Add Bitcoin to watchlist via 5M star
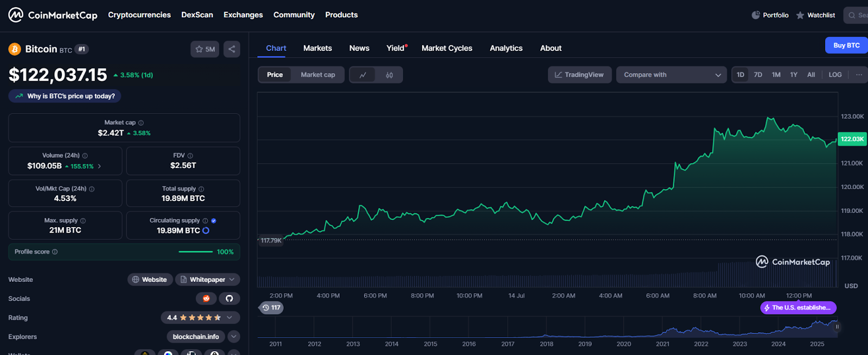The image size is (868, 355). pyautogui.click(x=205, y=49)
